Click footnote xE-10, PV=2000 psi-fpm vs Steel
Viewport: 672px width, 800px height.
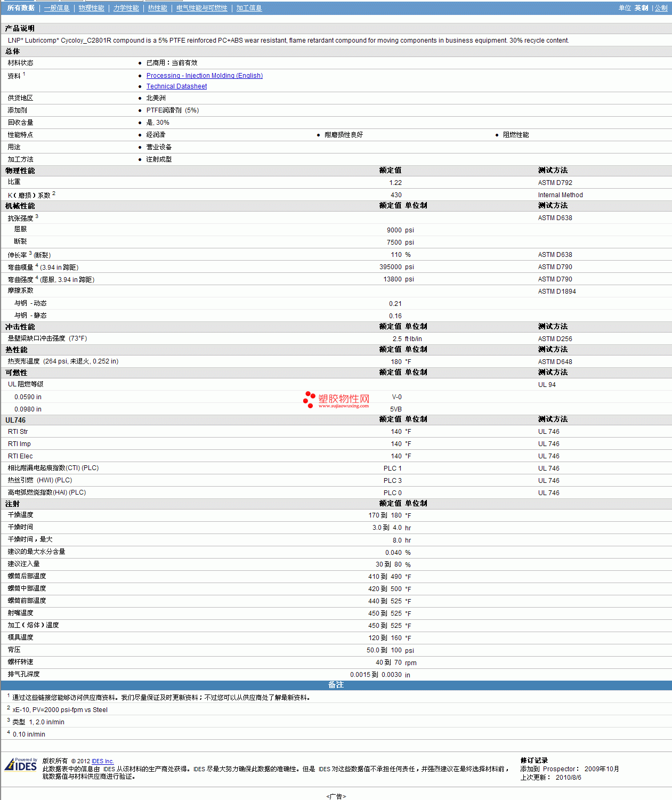point(60,710)
